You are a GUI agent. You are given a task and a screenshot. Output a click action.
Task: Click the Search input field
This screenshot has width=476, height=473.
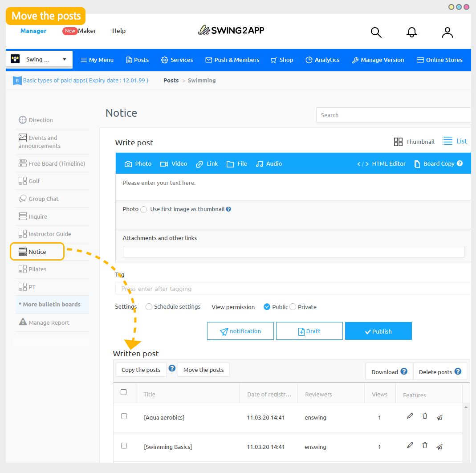point(393,115)
